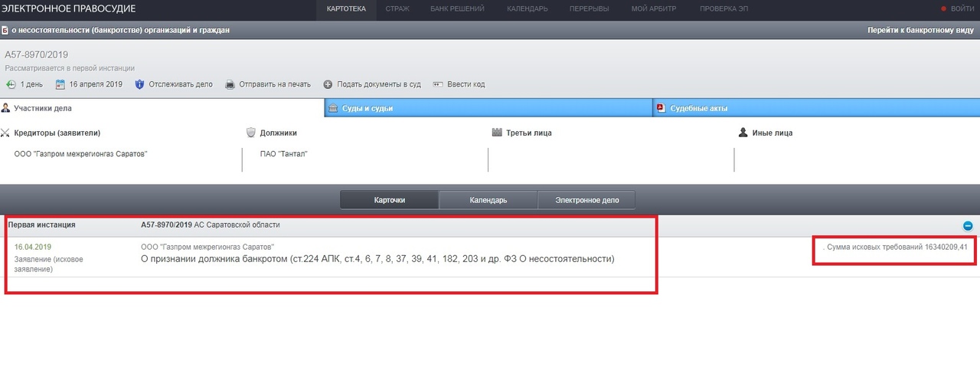Click Перейти к банкротному виду link
This screenshot has height=374, width=980.
point(920,31)
